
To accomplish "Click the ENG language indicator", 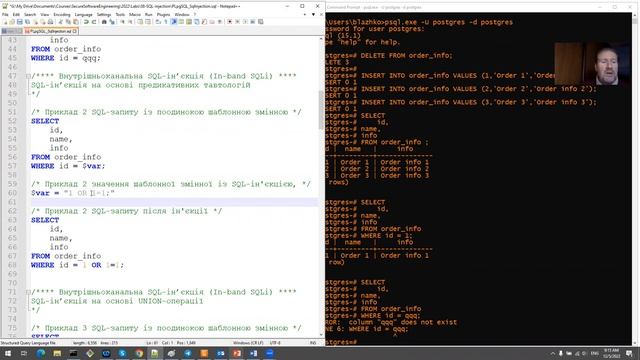I will coord(595,353).
